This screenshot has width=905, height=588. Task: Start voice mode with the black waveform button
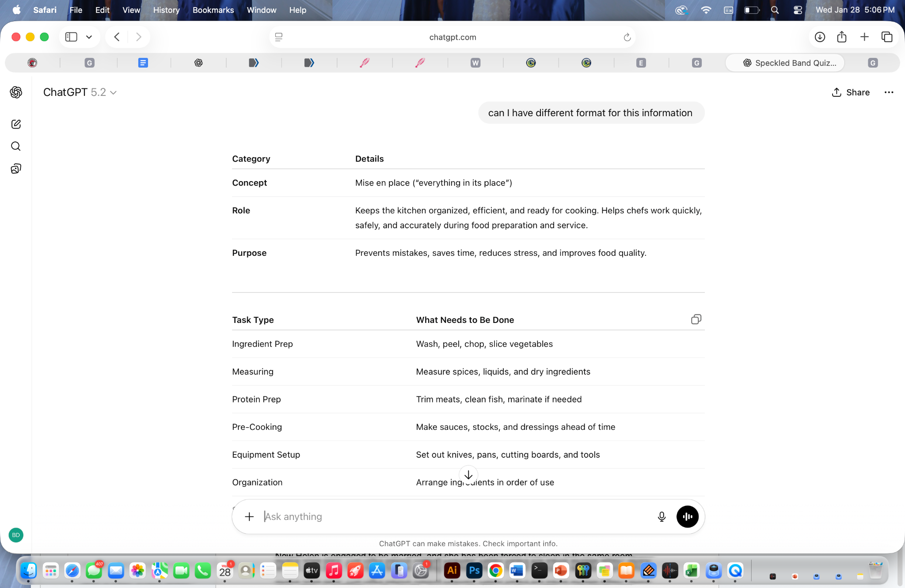pyautogui.click(x=687, y=516)
